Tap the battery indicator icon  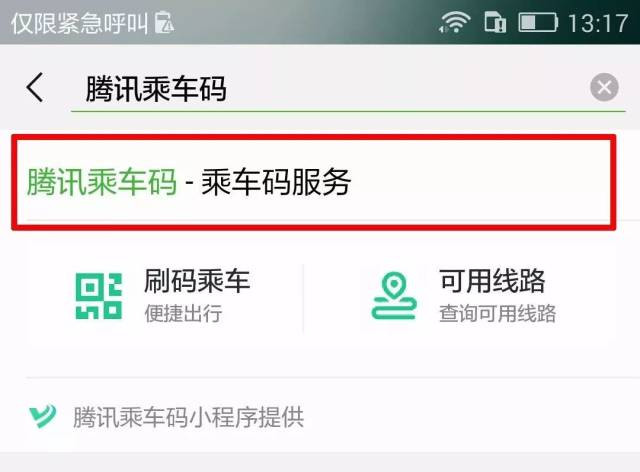[x=538, y=22]
